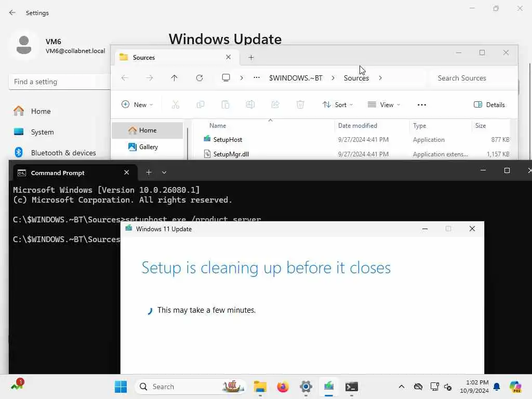Image resolution: width=532 pixels, height=399 pixels.
Task: Sort by the Type column header
Action: coord(419,126)
